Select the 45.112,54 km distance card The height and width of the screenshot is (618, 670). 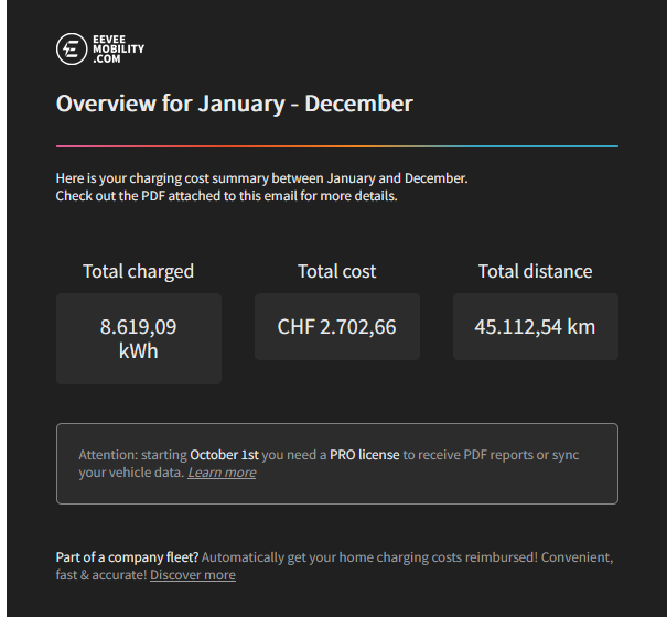(535, 327)
